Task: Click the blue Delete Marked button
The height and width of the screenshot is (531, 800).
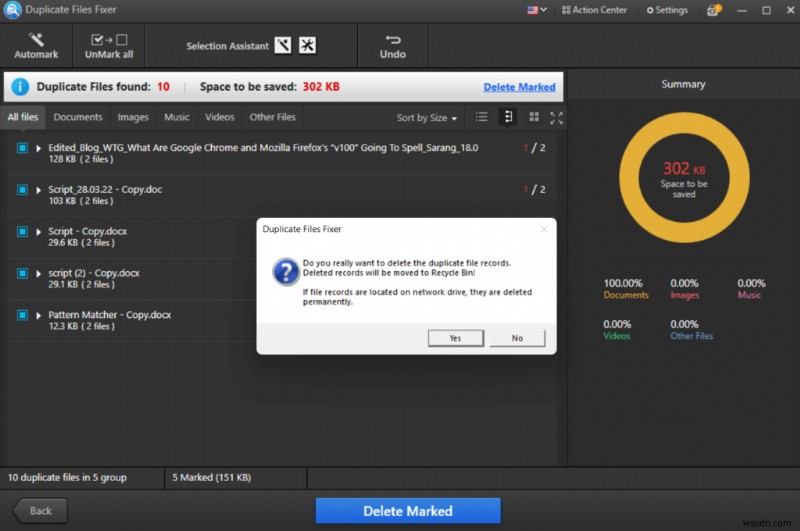Action: 408,511
